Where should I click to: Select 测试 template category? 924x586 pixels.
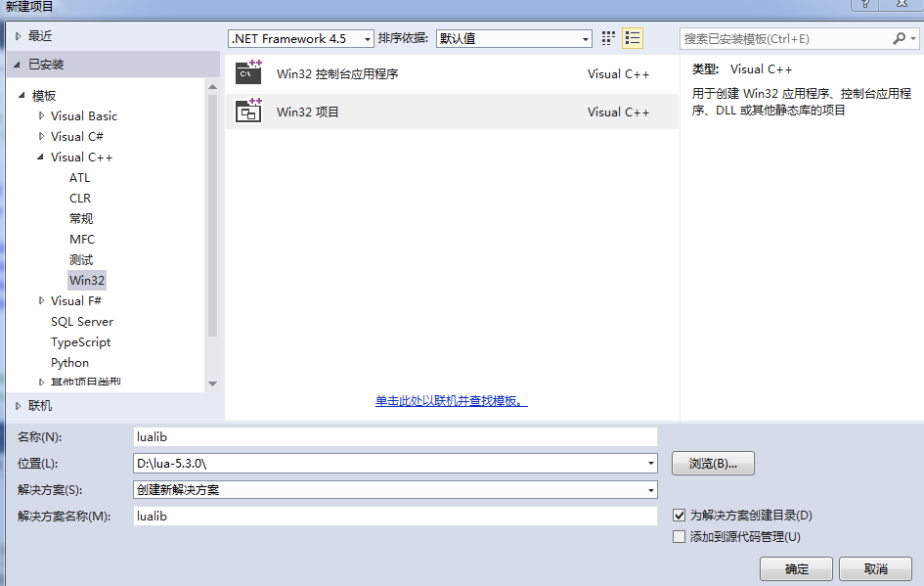tap(81, 260)
